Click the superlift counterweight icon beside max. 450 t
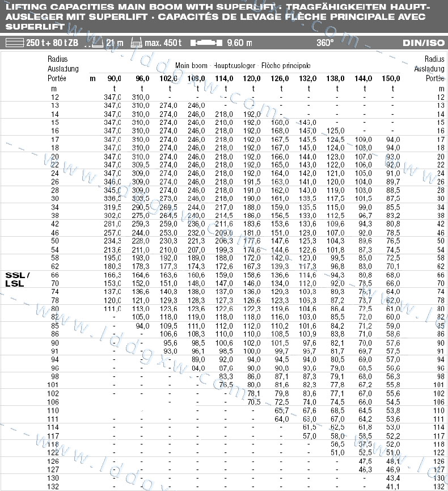Viewport: 448px width, 491px height. [136, 43]
